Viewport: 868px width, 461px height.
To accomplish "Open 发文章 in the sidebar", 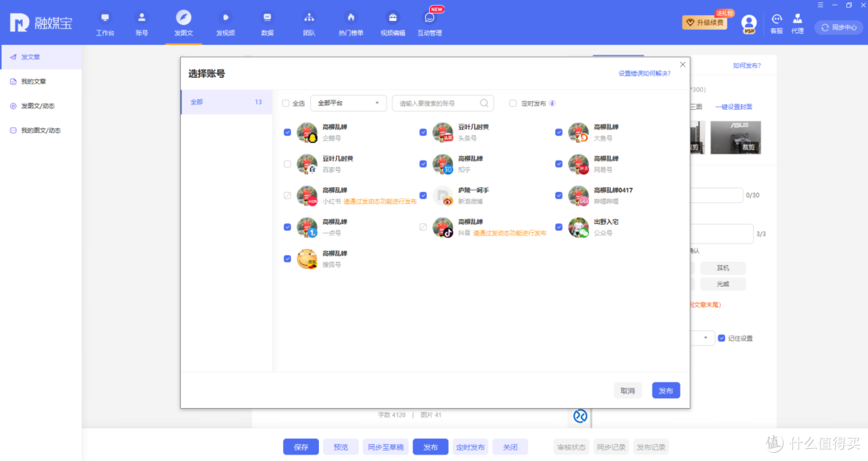I will tap(42, 57).
